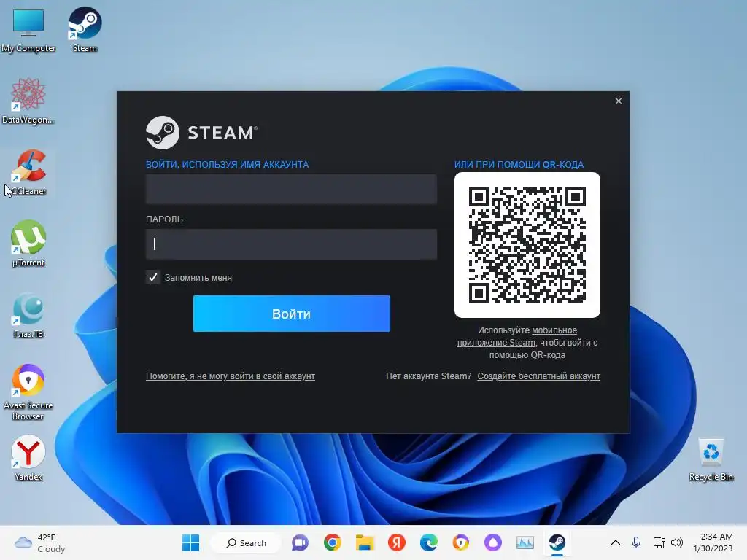This screenshot has width=747, height=560.
Task: Open My Computer desktop icon
Action: click(28, 28)
